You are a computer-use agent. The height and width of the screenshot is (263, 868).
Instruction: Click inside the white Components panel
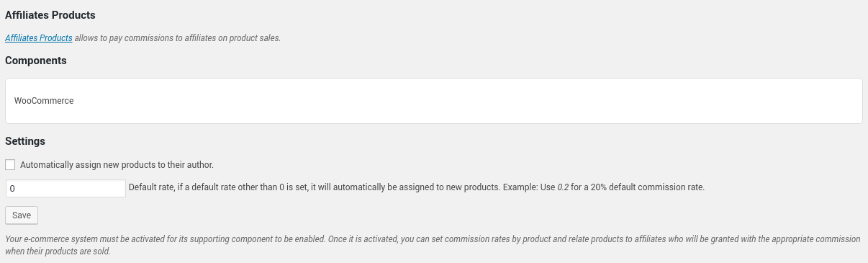point(434,101)
